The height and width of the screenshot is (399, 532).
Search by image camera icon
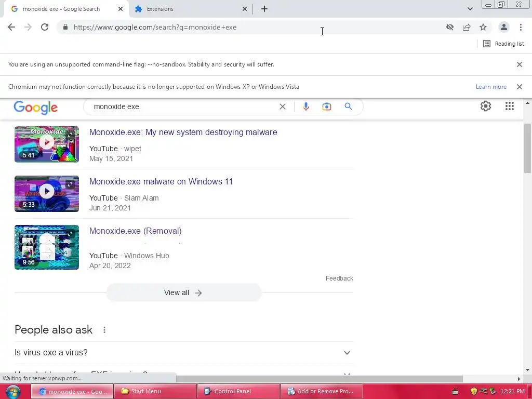[x=326, y=107]
